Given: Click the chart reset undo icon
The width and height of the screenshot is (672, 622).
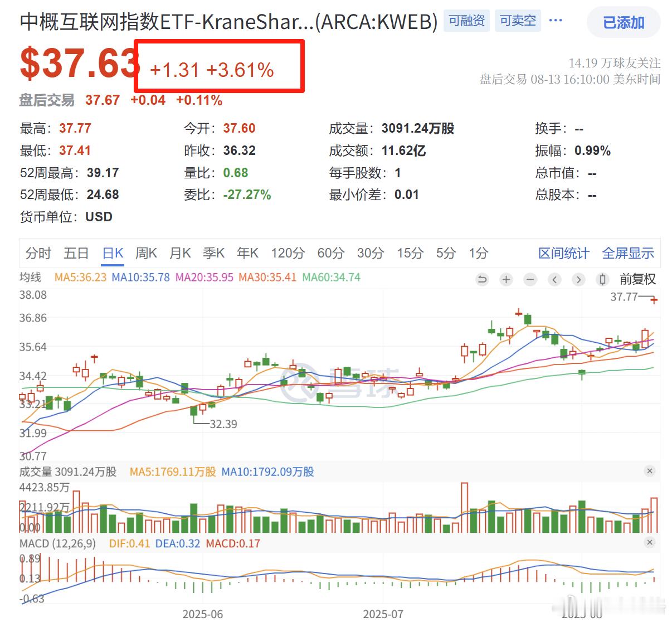Looking at the screenshot, I should pos(483,279).
